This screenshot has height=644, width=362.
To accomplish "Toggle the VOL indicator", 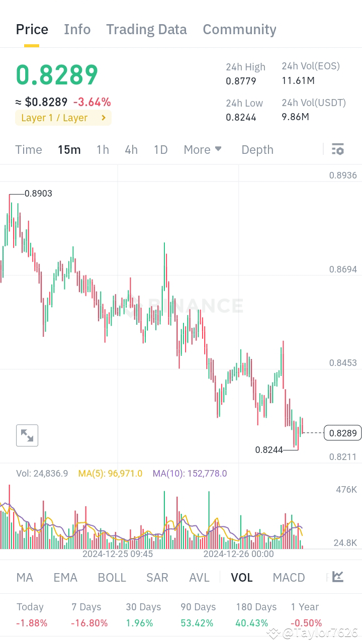I will 242,577.
